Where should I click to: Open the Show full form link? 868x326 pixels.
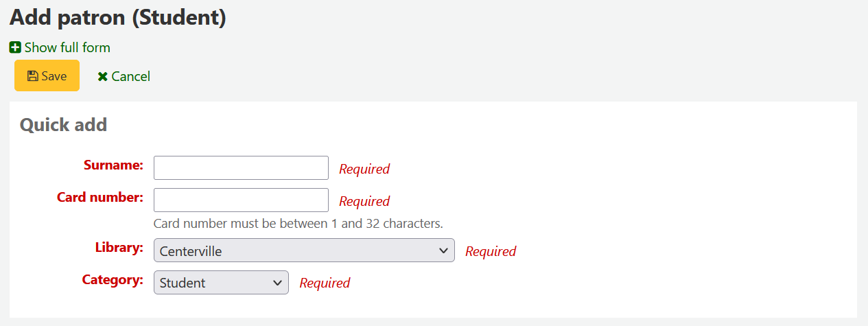point(67,47)
